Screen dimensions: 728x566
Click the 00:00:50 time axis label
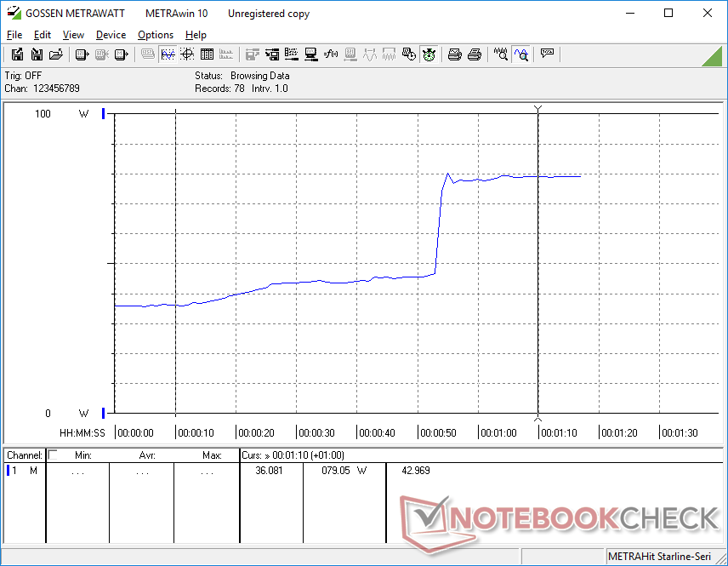click(438, 433)
